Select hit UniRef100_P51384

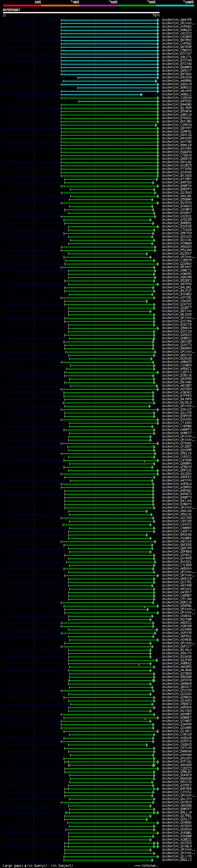coord(177,250)
